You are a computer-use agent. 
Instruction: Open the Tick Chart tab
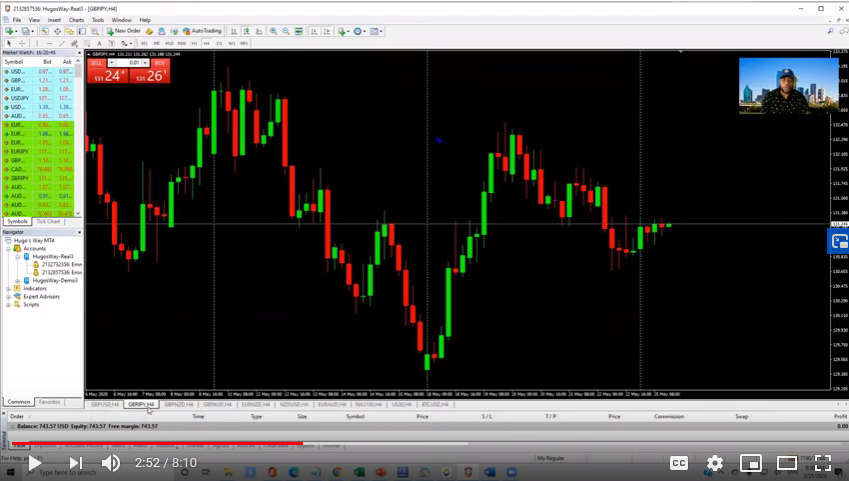(48, 222)
